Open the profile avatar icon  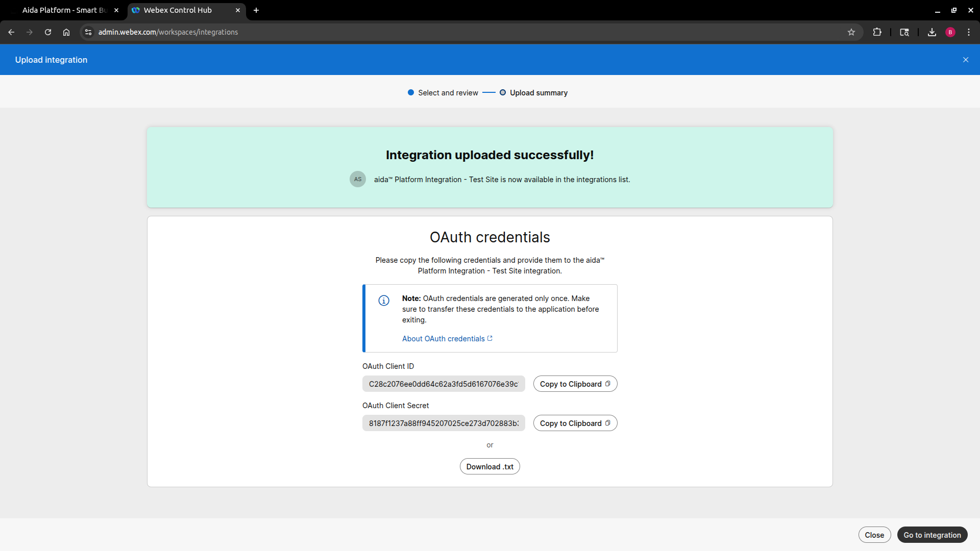pos(950,32)
